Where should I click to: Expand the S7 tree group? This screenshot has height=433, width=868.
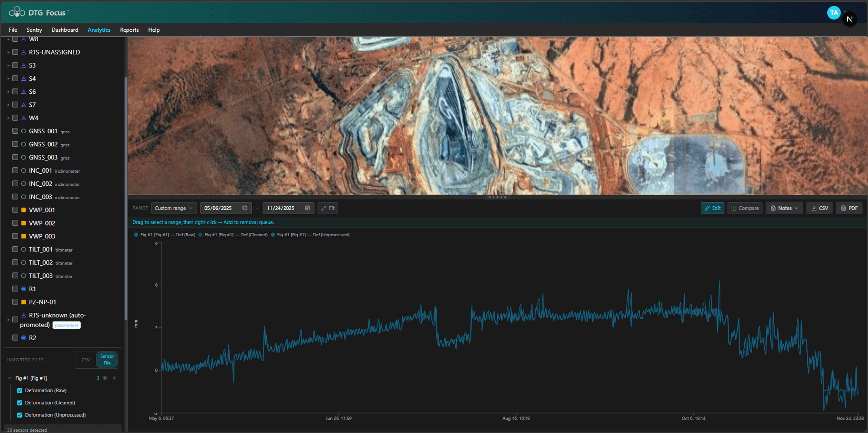pyautogui.click(x=8, y=105)
